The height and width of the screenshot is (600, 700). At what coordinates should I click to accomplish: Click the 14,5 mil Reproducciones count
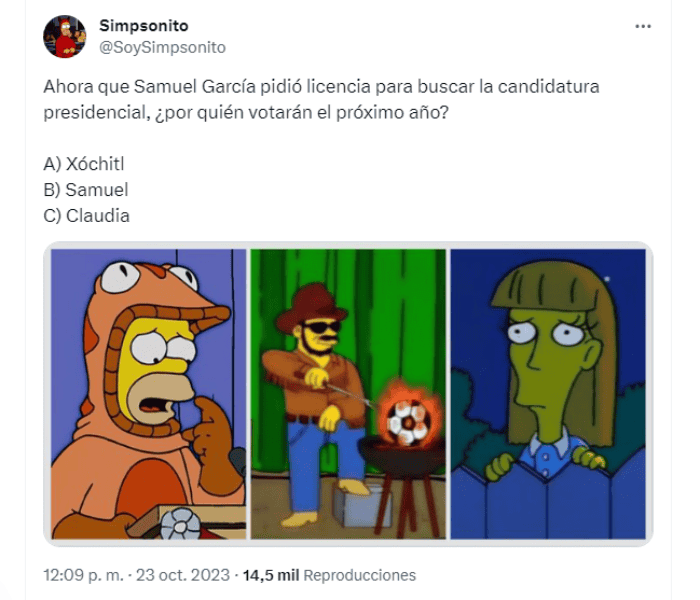coord(329,575)
